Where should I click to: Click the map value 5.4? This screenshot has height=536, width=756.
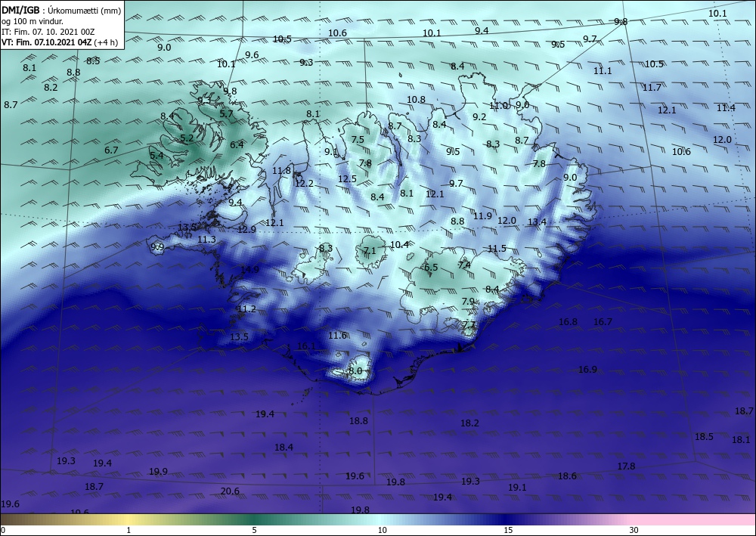click(x=156, y=156)
